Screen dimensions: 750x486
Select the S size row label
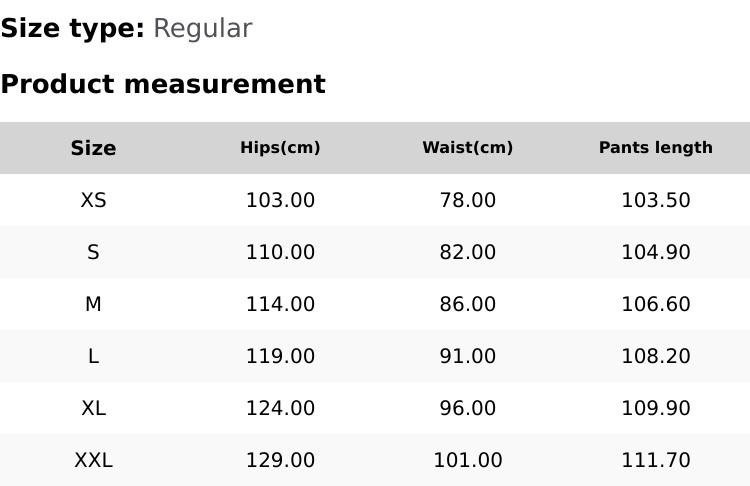tap(93, 252)
